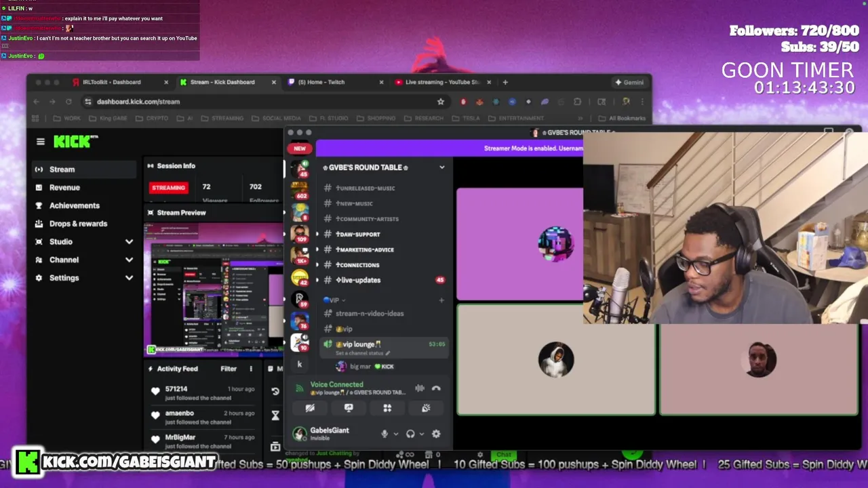Viewport: 868px width, 488px height.
Task: Click the history clock icon beside Activity Feed
Action: (x=275, y=391)
